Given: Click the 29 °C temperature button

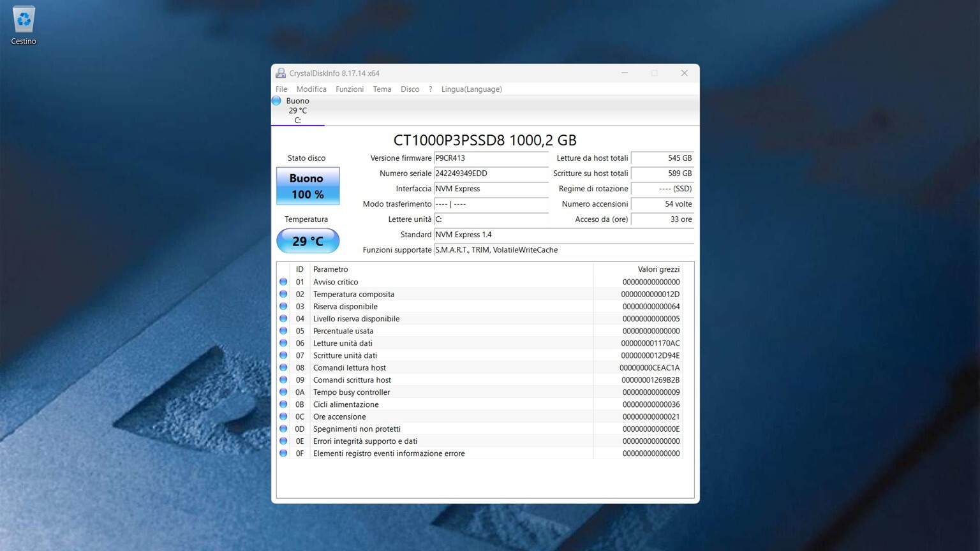Looking at the screenshot, I should click(x=308, y=241).
